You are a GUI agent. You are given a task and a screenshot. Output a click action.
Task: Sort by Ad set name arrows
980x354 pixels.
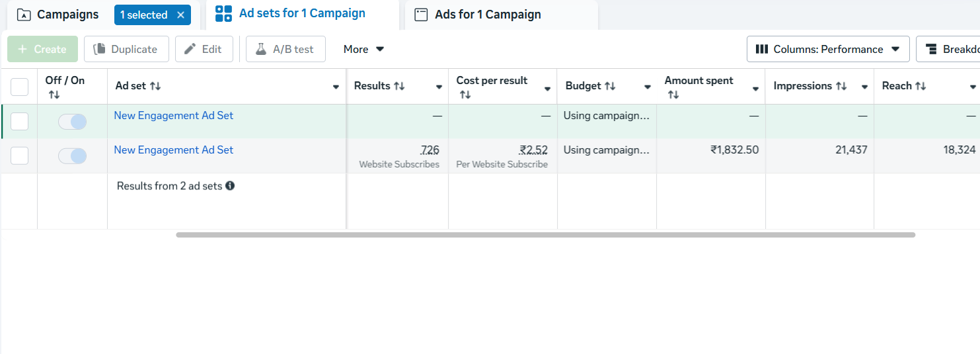[155, 86]
